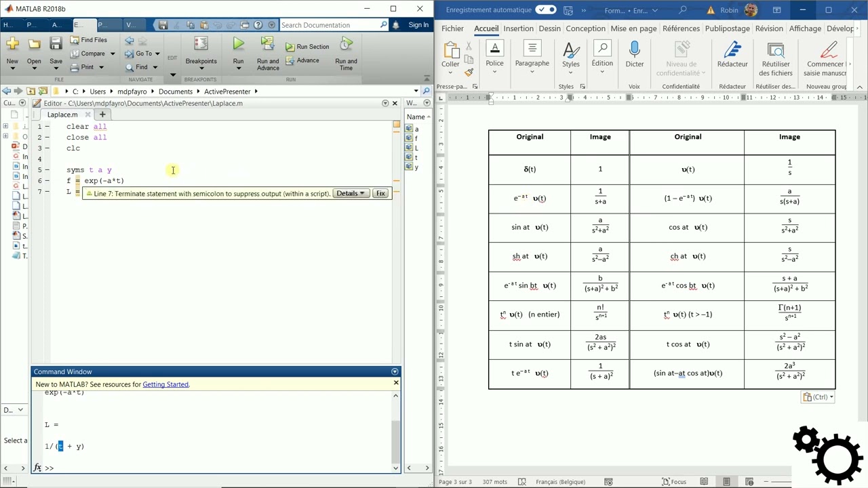Click the Dicter microphone icon in Word
Screen dimensions: 868x488
pos(635,49)
